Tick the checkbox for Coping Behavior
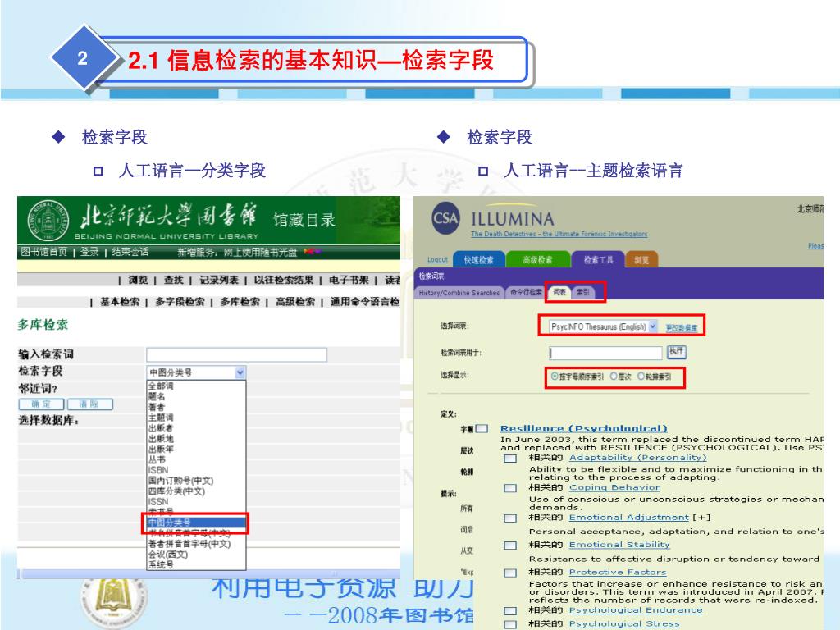This screenshot has height=630, width=840. click(510, 488)
